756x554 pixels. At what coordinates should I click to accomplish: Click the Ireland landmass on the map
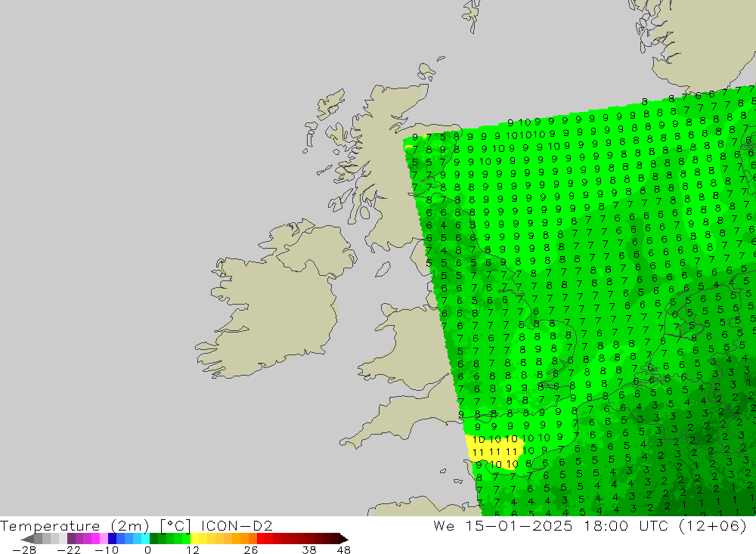point(277,299)
